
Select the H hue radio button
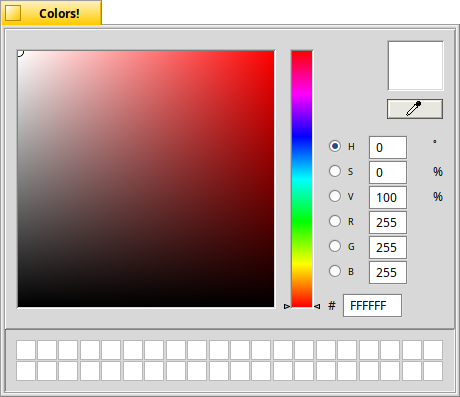335,146
